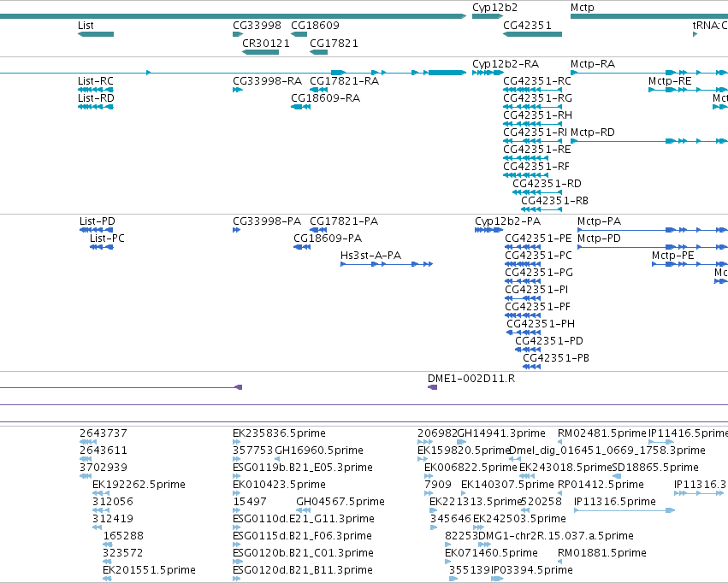This screenshot has height=583, width=728.
Task: Click the CR30121 gene bar
Action: 260,52
